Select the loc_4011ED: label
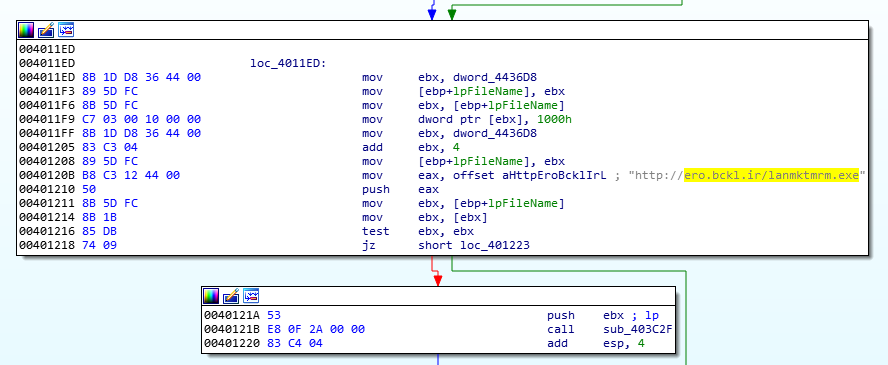Screen dimensions: 888x365 tap(288, 63)
